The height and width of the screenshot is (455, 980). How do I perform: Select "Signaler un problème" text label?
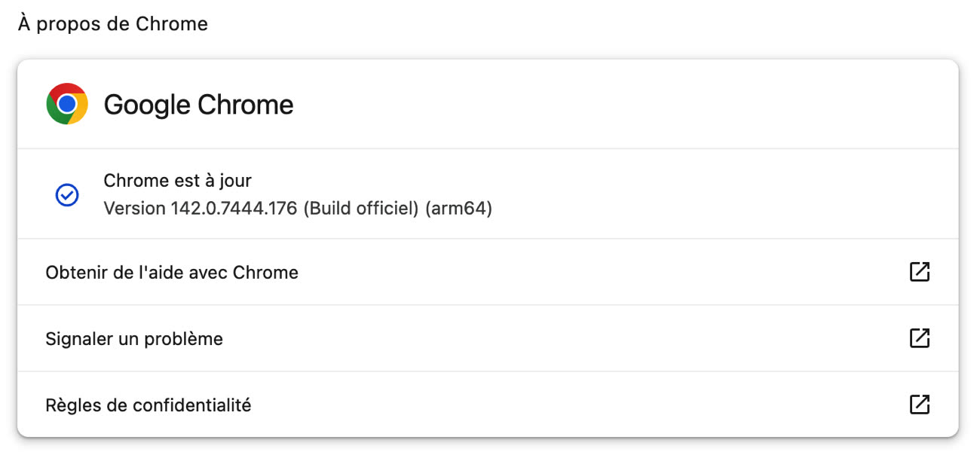(134, 339)
